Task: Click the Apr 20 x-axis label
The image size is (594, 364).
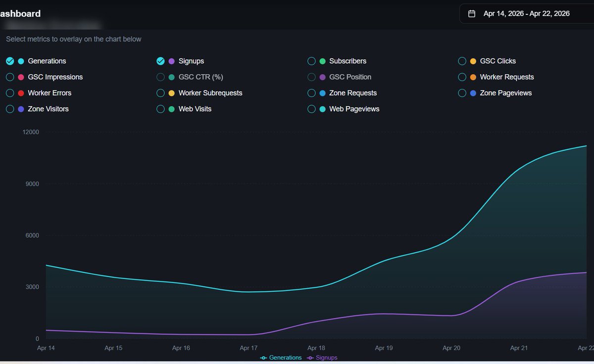Action: point(451,348)
